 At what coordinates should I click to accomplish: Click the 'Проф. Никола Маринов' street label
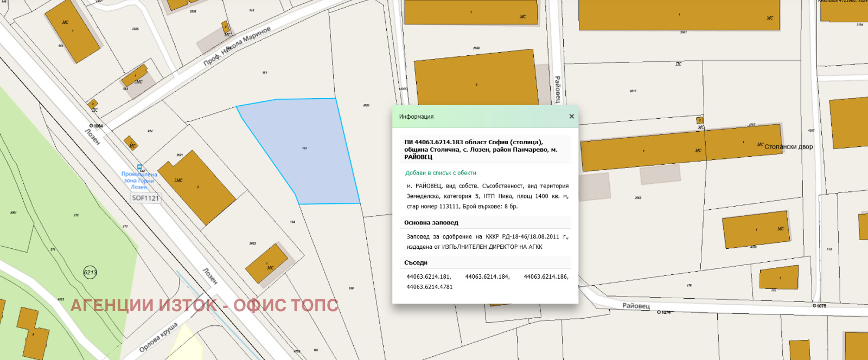tap(237, 46)
